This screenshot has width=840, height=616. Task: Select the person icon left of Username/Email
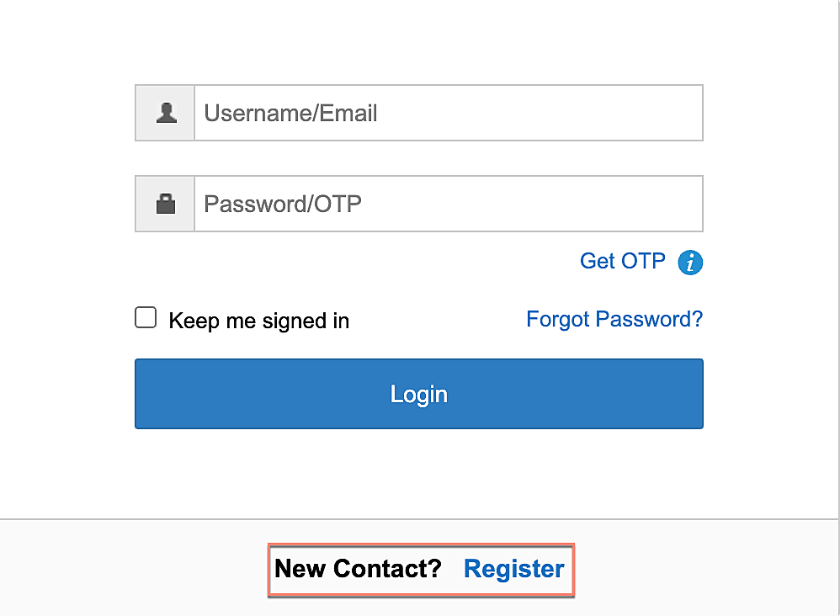(x=166, y=113)
